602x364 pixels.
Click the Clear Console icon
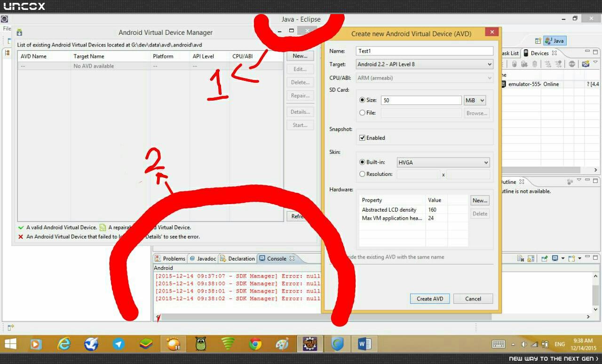(521, 258)
